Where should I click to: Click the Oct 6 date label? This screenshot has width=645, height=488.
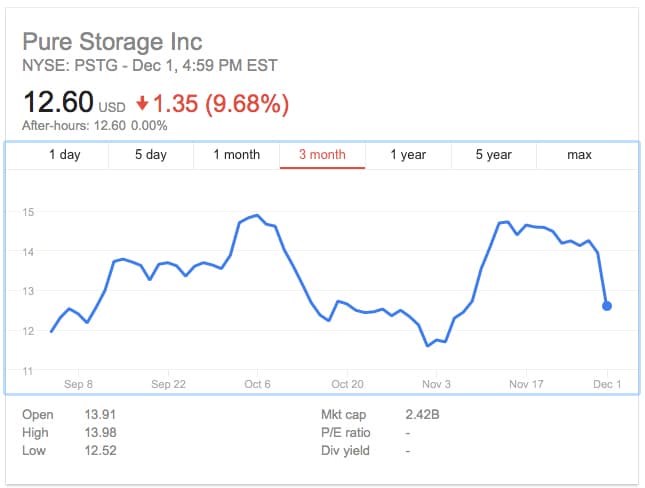click(257, 384)
